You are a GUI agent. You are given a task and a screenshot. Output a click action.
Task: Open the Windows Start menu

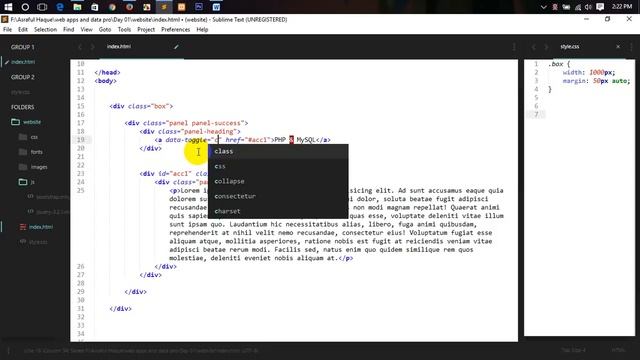pos(8,7)
